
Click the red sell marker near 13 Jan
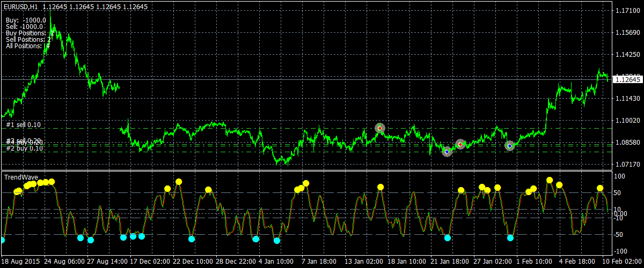(380, 128)
